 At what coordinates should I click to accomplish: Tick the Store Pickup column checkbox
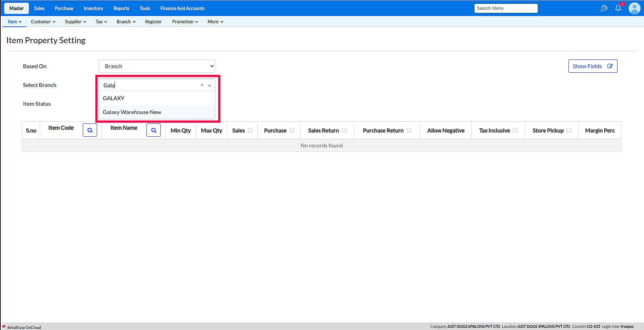click(569, 130)
